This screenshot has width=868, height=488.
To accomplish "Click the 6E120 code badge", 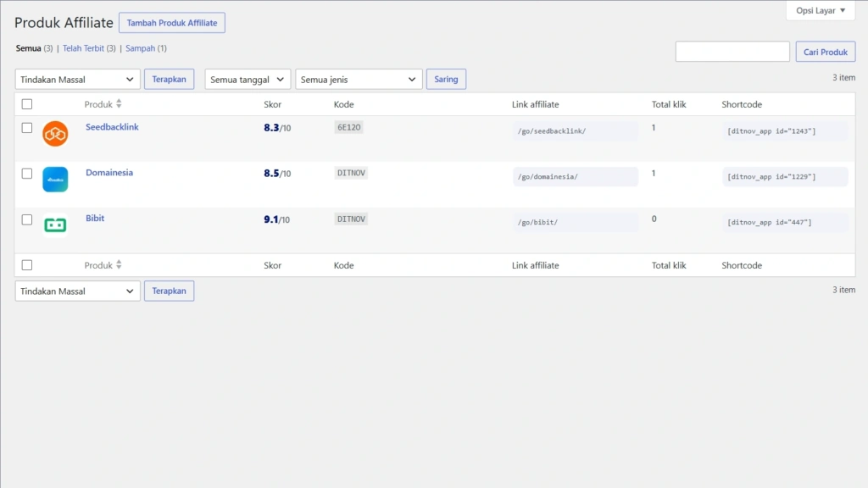I will tap(348, 127).
